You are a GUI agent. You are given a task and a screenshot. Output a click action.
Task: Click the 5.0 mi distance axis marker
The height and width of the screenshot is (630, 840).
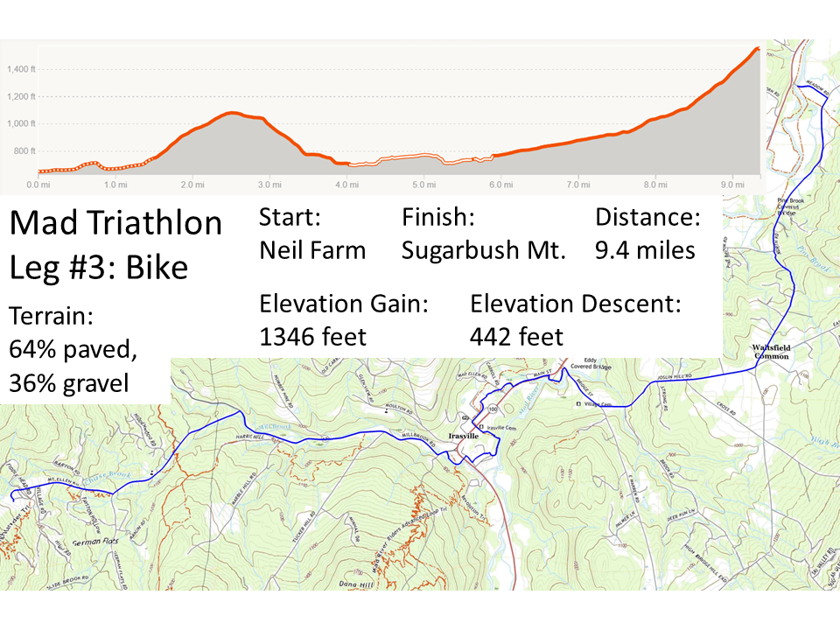click(x=424, y=185)
